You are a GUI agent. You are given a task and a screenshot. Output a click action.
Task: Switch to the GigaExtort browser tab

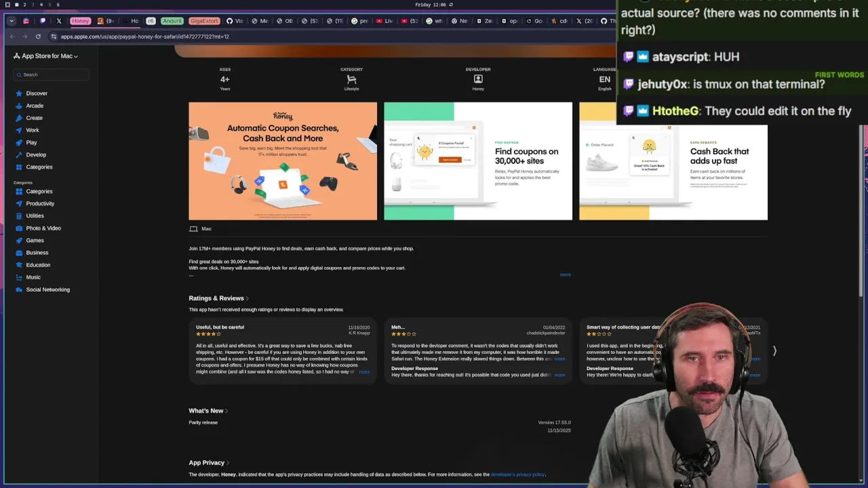(x=203, y=21)
